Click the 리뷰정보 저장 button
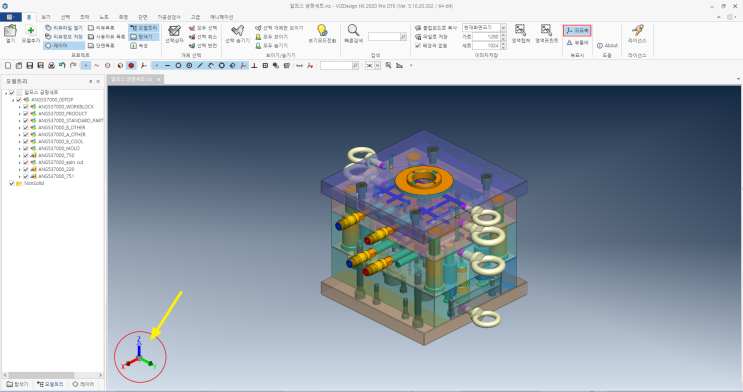 [64, 36]
